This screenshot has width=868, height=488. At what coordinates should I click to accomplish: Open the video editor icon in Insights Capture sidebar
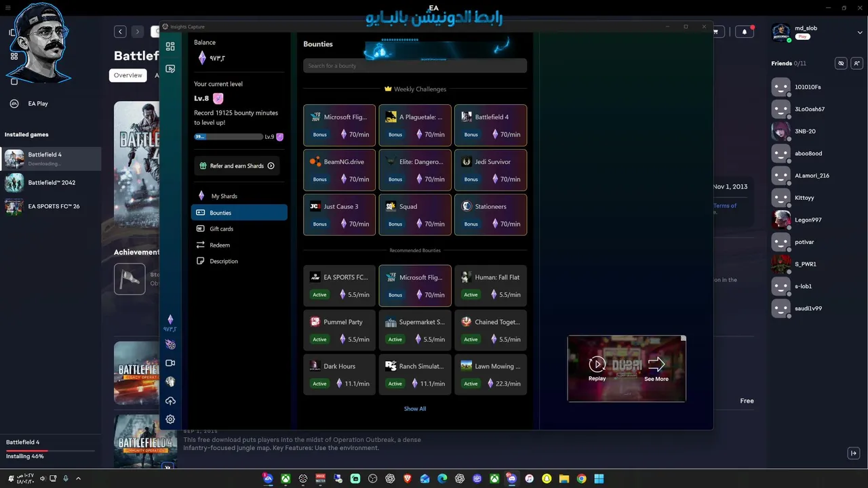(x=170, y=68)
